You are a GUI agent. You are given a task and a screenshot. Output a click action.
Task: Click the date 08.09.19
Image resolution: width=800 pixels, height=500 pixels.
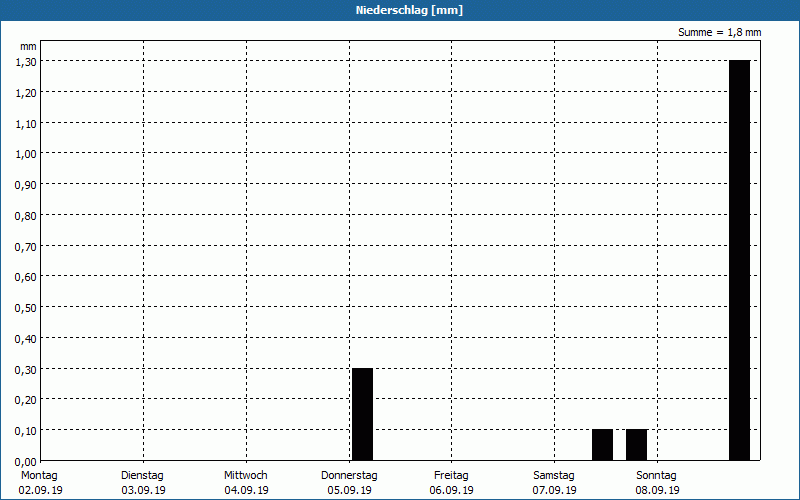click(657, 490)
